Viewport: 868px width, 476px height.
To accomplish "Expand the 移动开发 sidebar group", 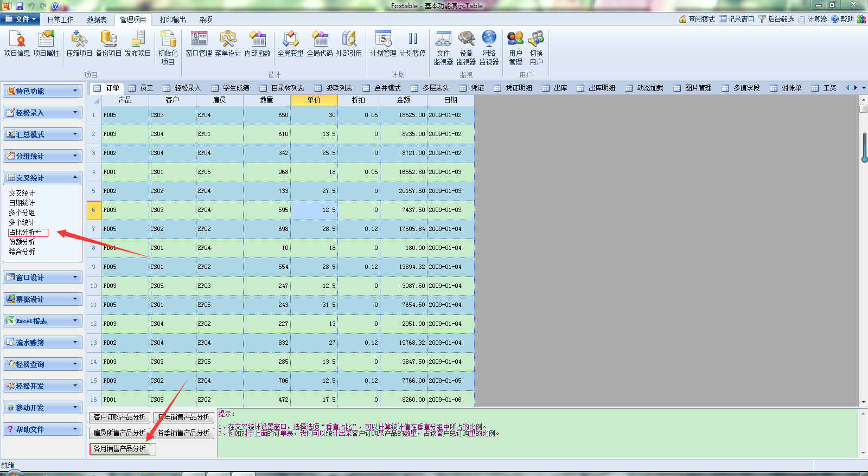I will click(x=42, y=408).
